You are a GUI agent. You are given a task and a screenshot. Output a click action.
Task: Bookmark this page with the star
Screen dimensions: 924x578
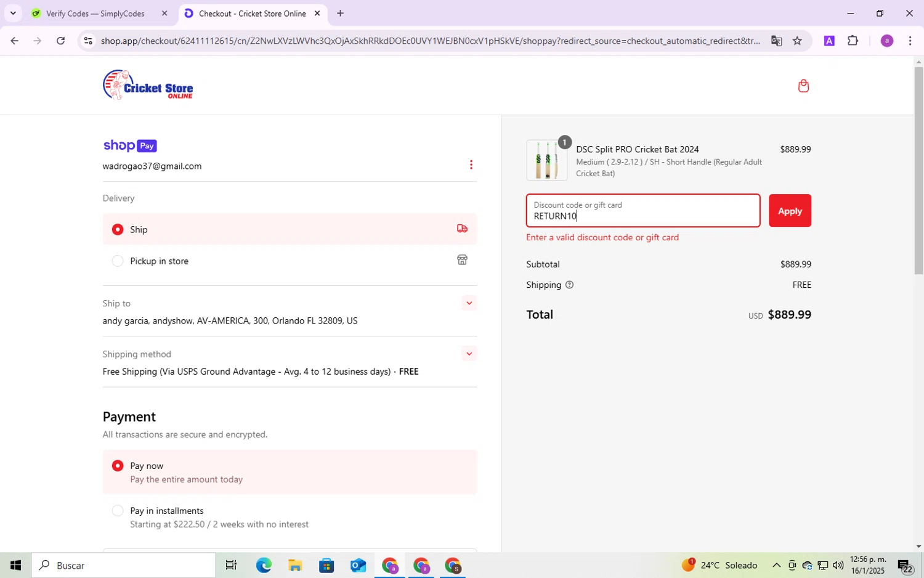click(797, 41)
